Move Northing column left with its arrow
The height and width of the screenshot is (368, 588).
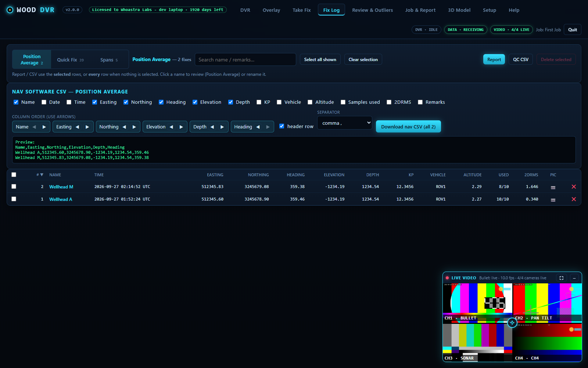pos(124,127)
